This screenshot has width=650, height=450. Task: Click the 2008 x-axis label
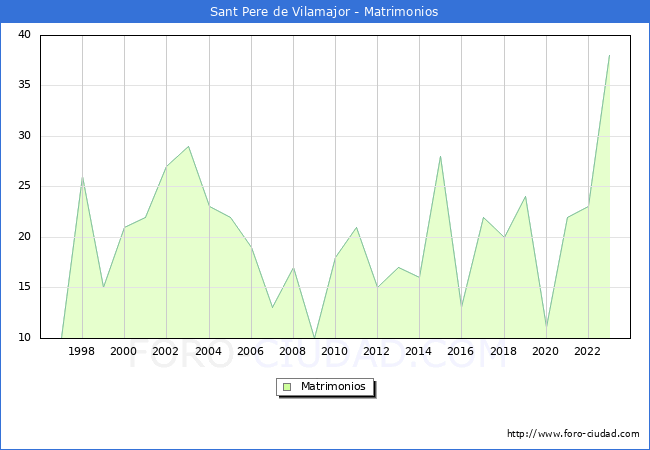293,351
